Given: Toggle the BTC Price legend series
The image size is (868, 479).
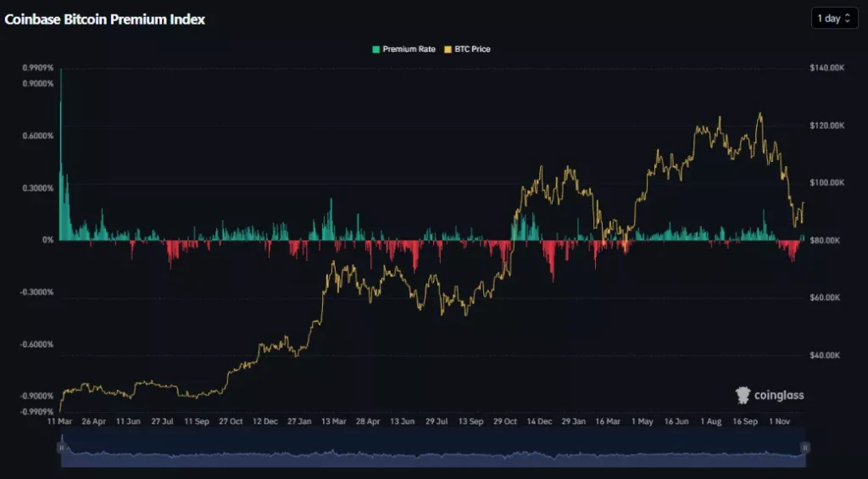Looking at the screenshot, I should (x=472, y=49).
